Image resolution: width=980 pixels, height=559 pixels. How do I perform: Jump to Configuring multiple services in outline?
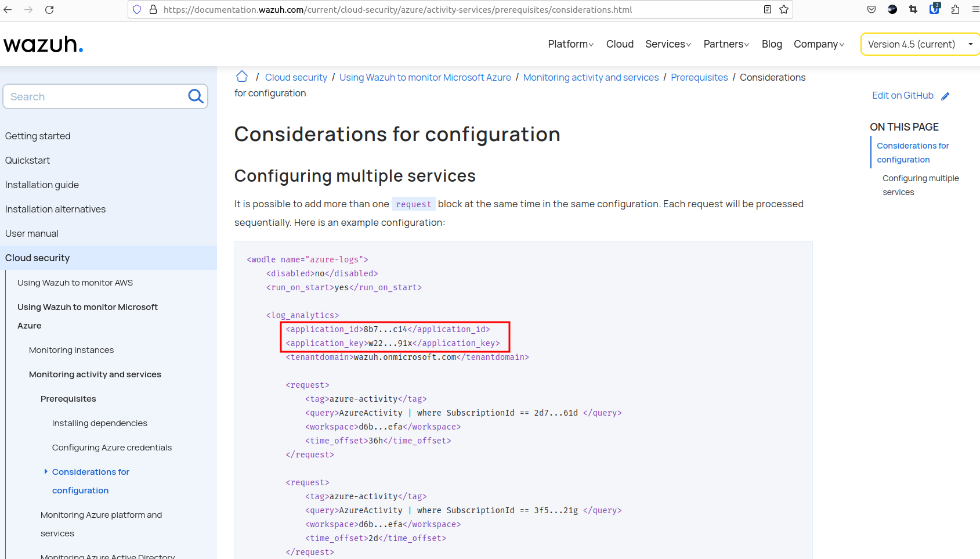[x=921, y=185]
